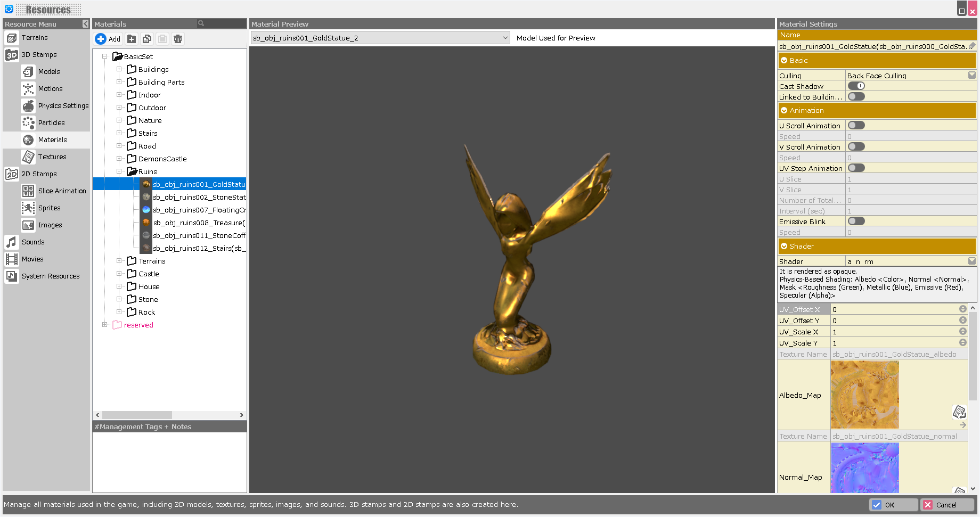The image size is (980, 517).
Task: Open the preview model dropdown
Action: point(505,38)
